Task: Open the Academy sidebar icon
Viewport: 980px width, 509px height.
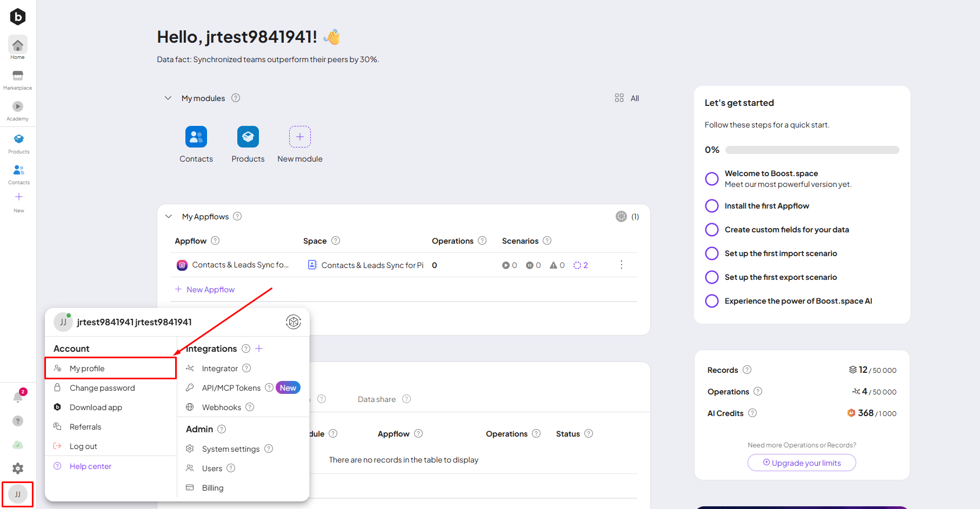Action: pyautogui.click(x=18, y=110)
